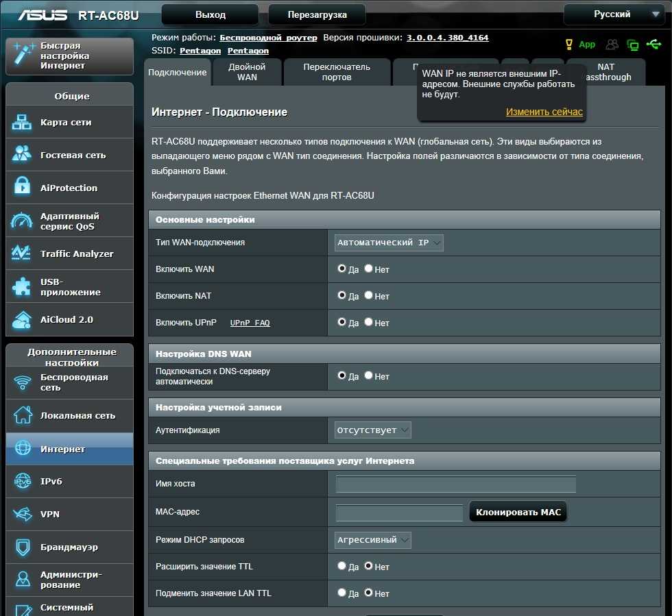Click the network clients monitor status icon

(632, 45)
